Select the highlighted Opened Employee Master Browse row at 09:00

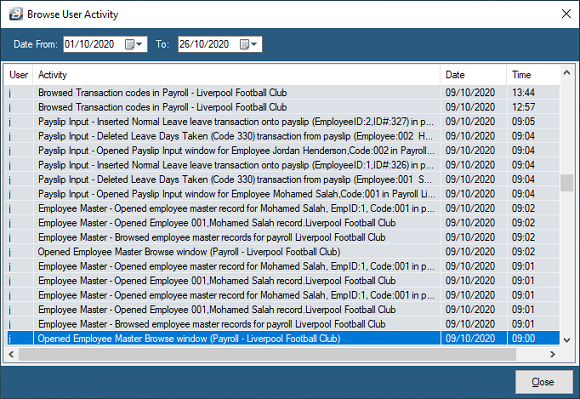click(x=284, y=338)
